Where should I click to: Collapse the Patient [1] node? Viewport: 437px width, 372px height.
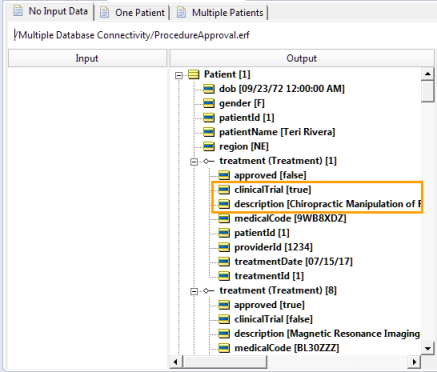pyautogui.click(x=179, y=75)
